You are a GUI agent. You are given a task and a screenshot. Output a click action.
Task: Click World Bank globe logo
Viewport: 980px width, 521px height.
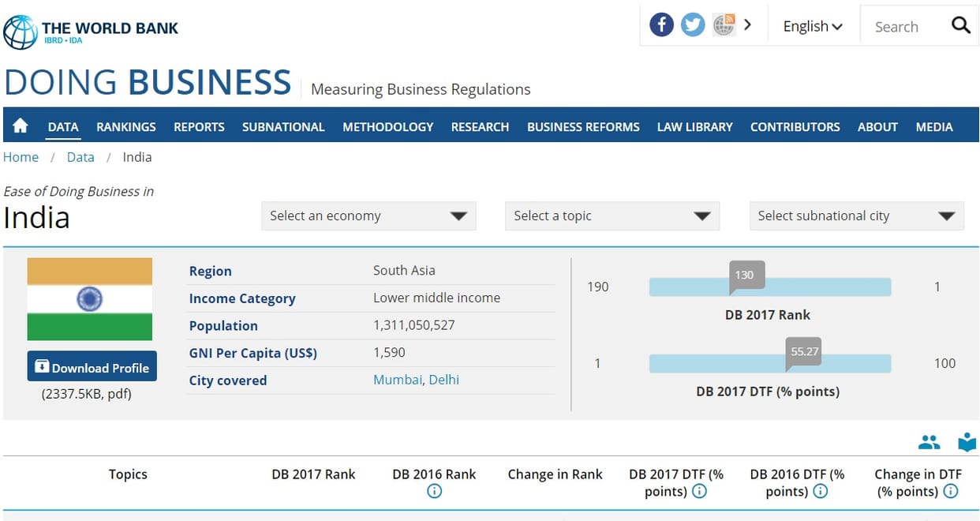pos(20,32)
